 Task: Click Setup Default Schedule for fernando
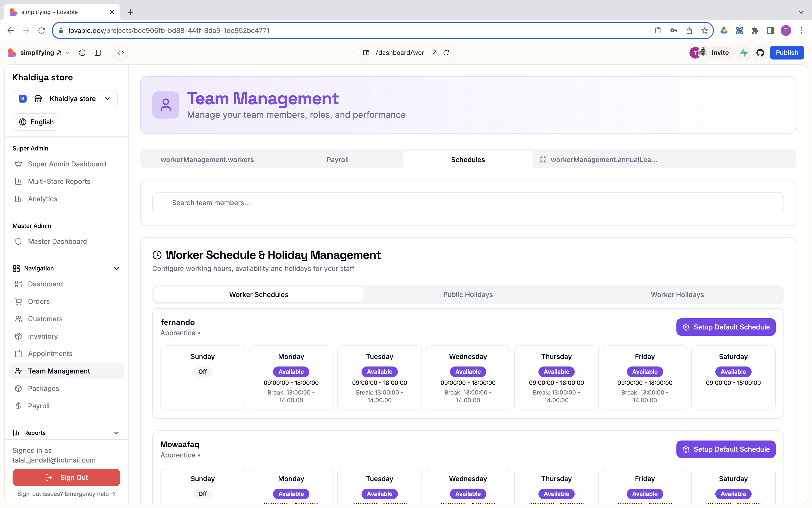[726, 327]
